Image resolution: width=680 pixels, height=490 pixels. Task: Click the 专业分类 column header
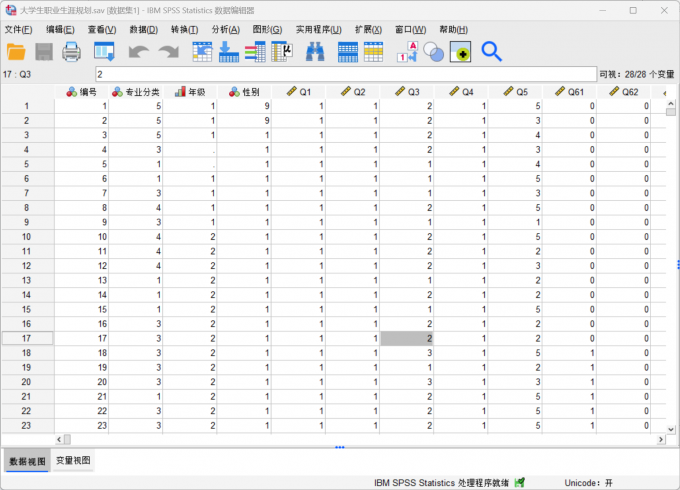pos(136,92)
